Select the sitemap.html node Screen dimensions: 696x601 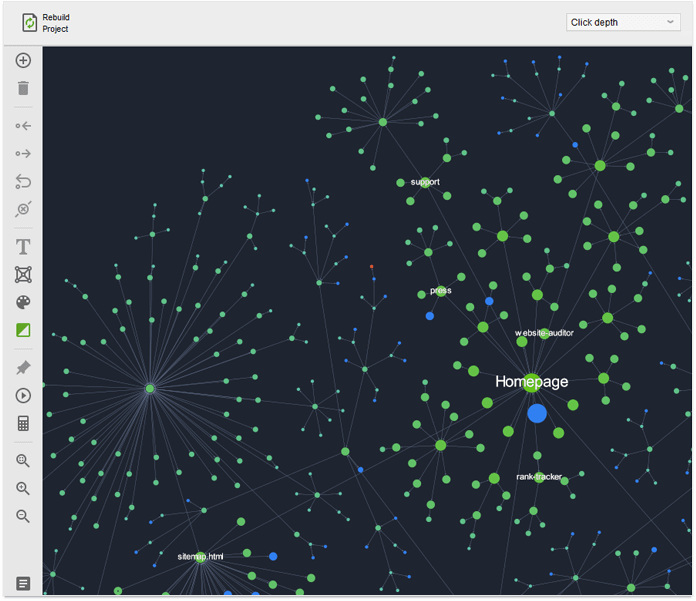click(201, 557)
